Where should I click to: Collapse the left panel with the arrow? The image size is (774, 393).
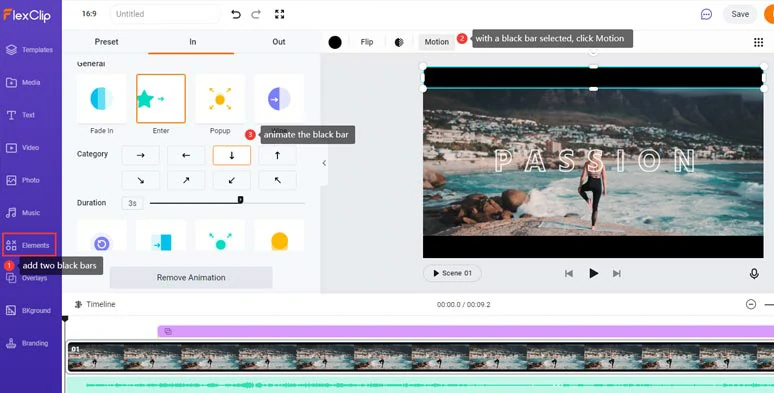click(x=324, y=163)
